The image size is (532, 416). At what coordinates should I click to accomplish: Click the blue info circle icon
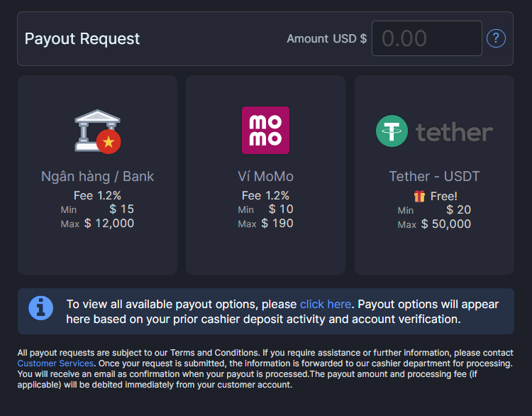pos(40,308)
